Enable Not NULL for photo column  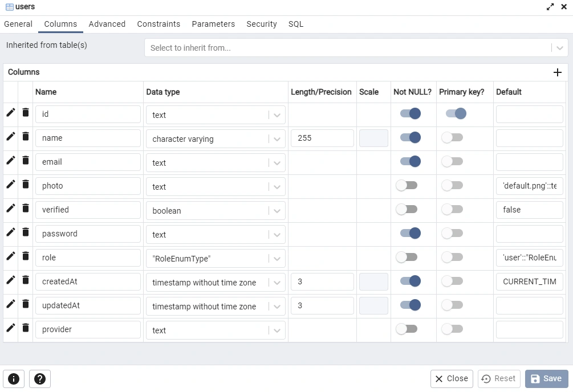(407, 185)
